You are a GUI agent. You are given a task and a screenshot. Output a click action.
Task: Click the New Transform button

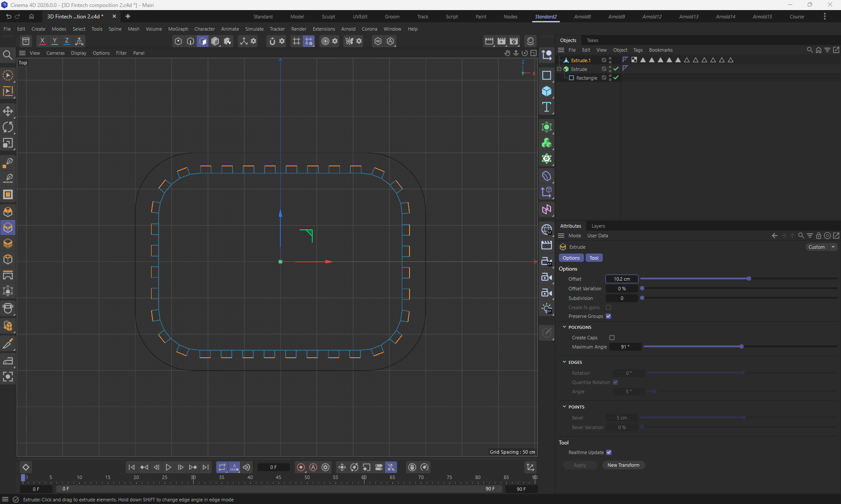[623, 465]
